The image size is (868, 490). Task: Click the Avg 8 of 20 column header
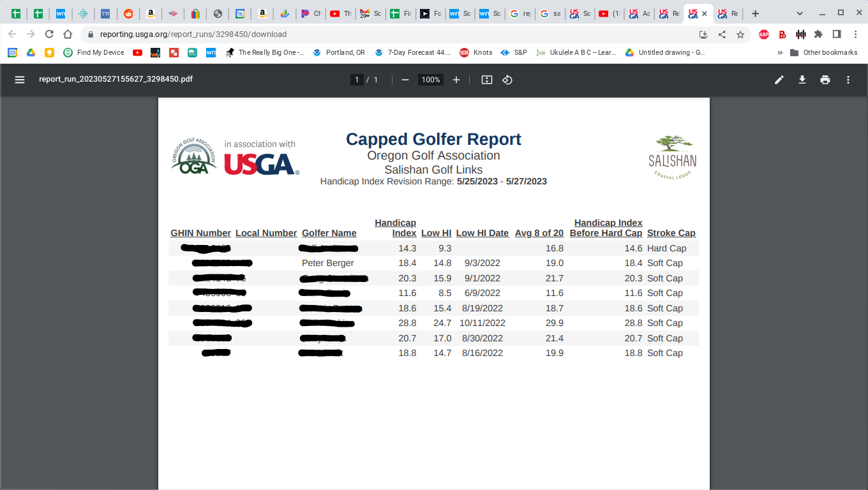pyautogui.click(x=539, y=233)
